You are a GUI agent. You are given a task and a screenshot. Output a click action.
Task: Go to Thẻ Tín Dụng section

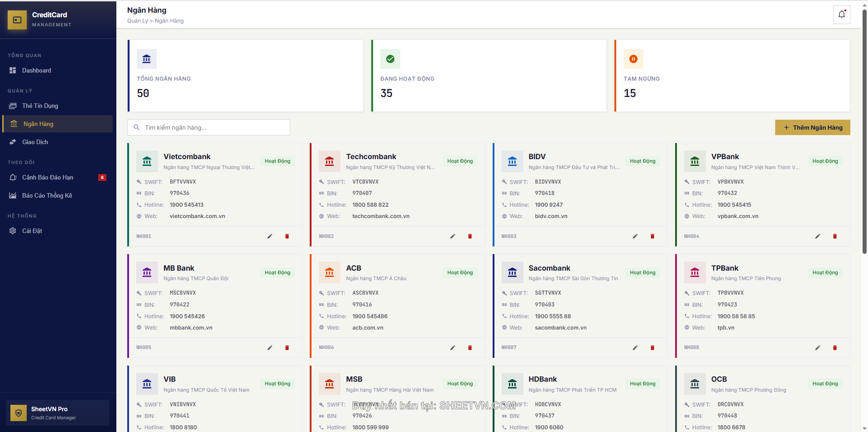40,106
